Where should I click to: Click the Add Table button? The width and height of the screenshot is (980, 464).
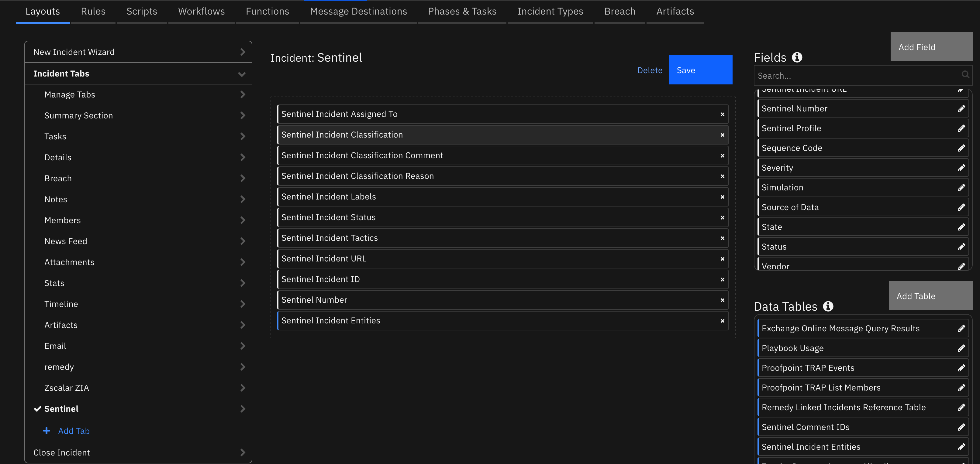tap(930, 296)
